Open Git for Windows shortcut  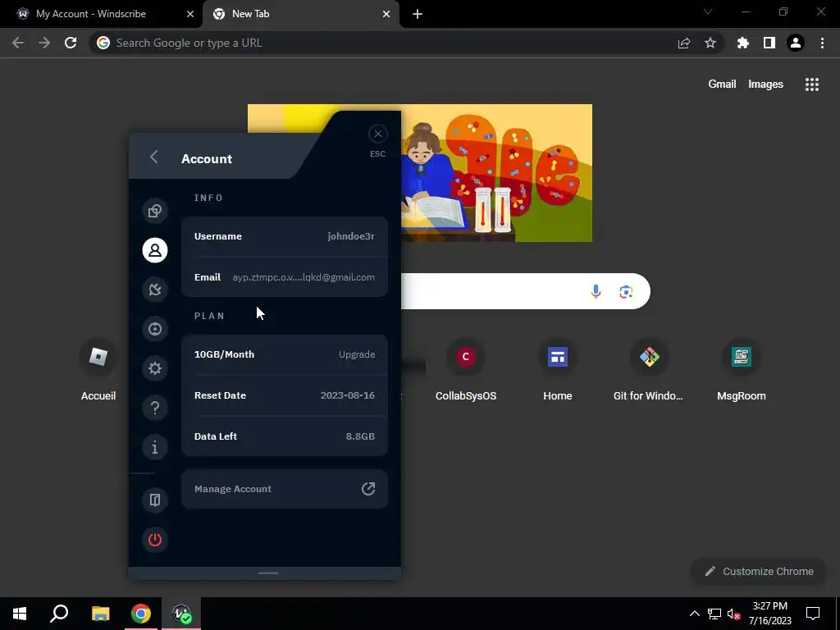coord(649,371)
